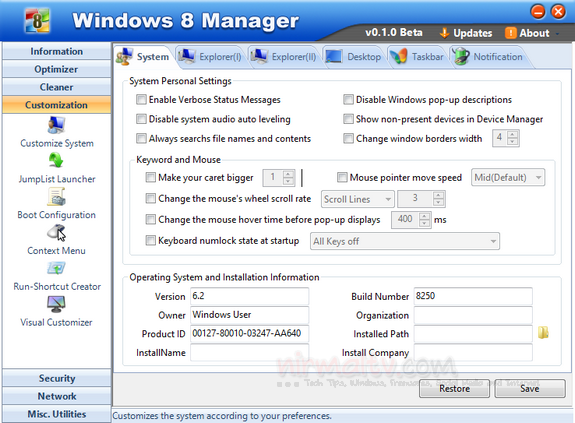Click the Organization input field
The image size is (575, 423).
pos(473,315)
